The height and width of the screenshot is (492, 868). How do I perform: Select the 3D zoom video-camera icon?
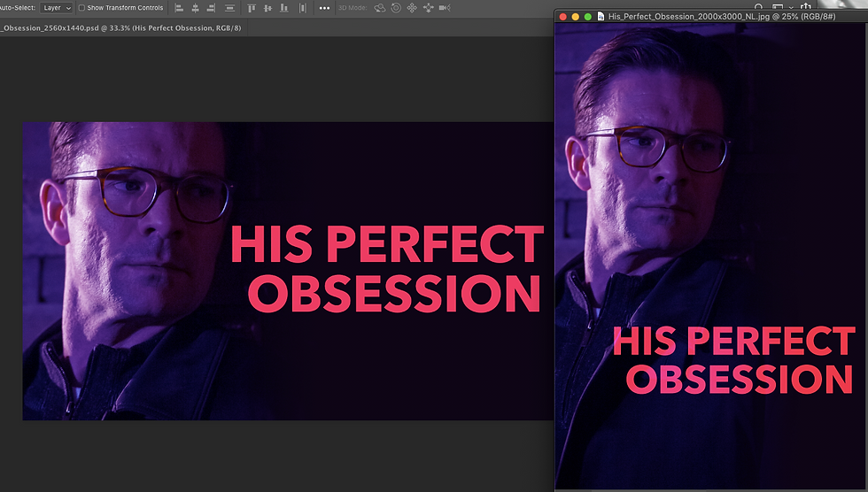pos(445,8)
